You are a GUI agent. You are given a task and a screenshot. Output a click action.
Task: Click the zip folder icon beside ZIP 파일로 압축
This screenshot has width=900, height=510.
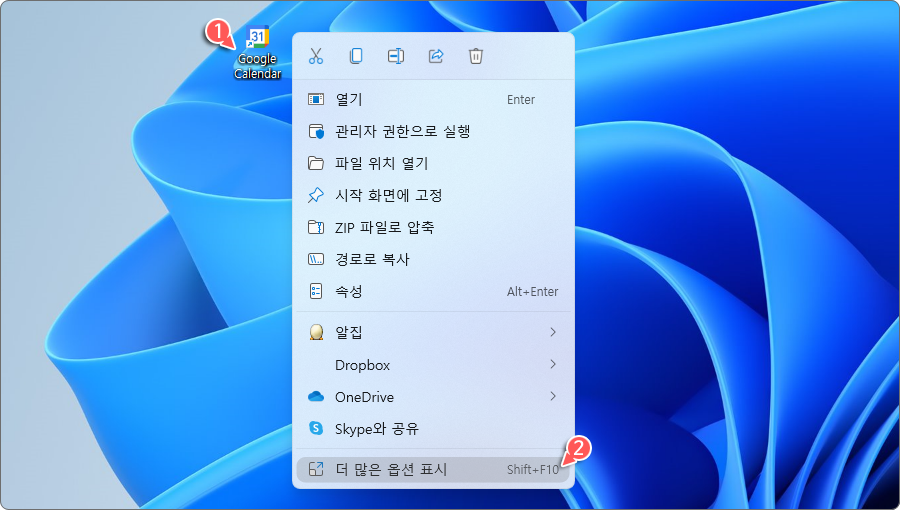[316, 227]
